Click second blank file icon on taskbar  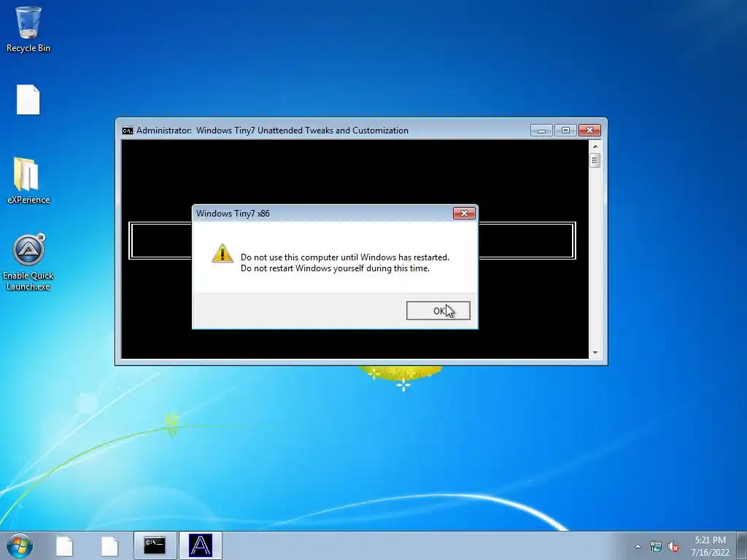point(109,545)
